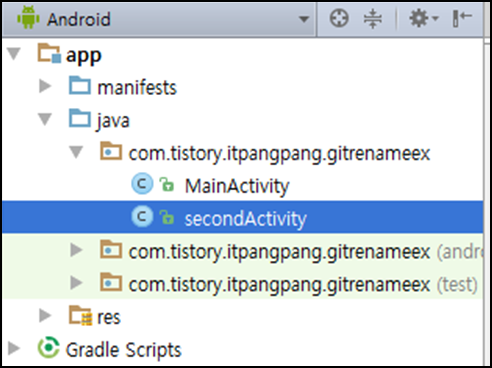This screenshot has height=368, width=492.
Task: Click the Gradle Scripts icon
Action: click(49, 348)
